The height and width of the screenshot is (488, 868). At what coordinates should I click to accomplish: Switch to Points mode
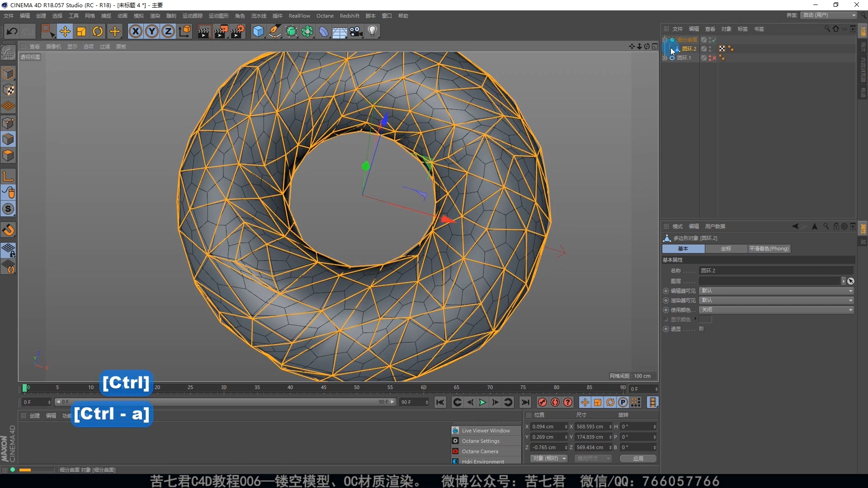tap(8, 123)
